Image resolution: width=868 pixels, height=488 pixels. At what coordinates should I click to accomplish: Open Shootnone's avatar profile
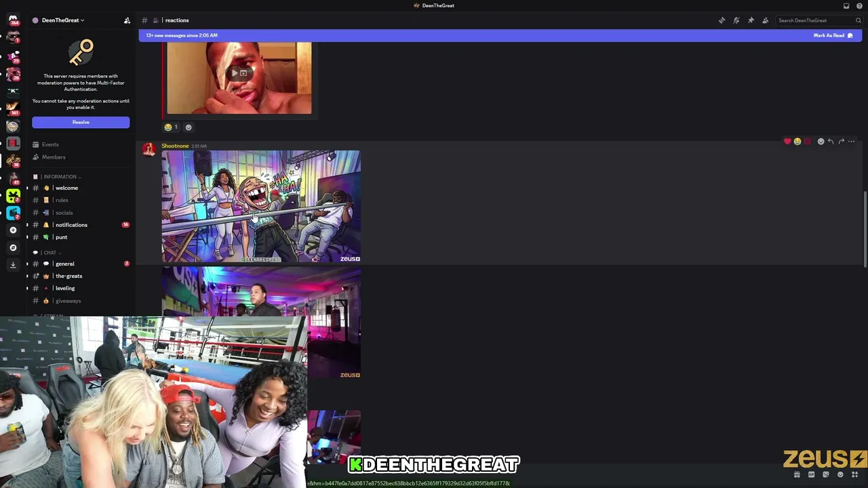click(x=149, y=150)
